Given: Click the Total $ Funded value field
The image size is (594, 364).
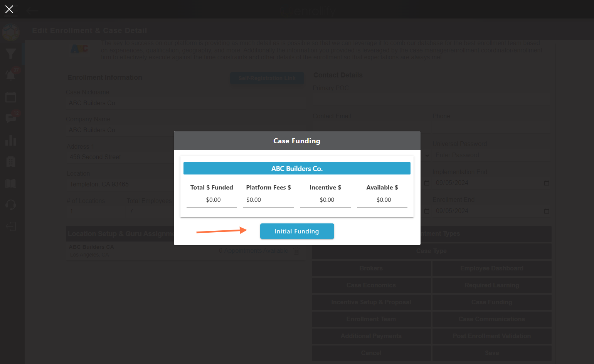Looking at the screenshot, I should point(212,200).
